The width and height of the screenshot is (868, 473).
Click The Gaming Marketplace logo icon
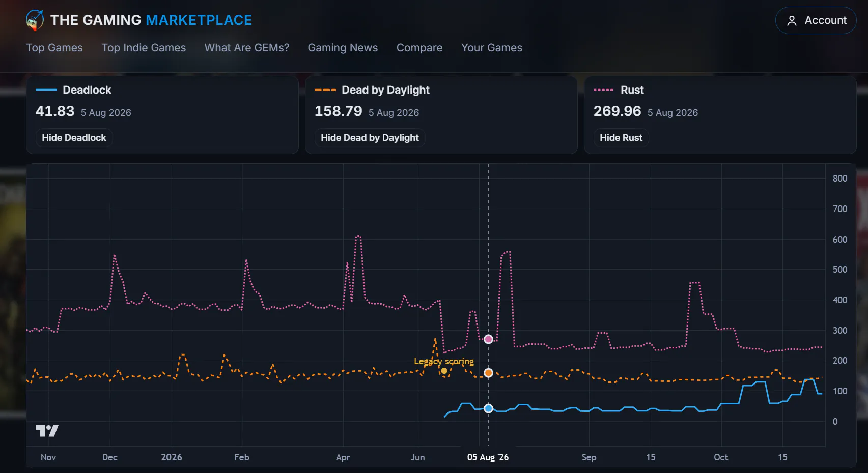[x=35, y=20]
